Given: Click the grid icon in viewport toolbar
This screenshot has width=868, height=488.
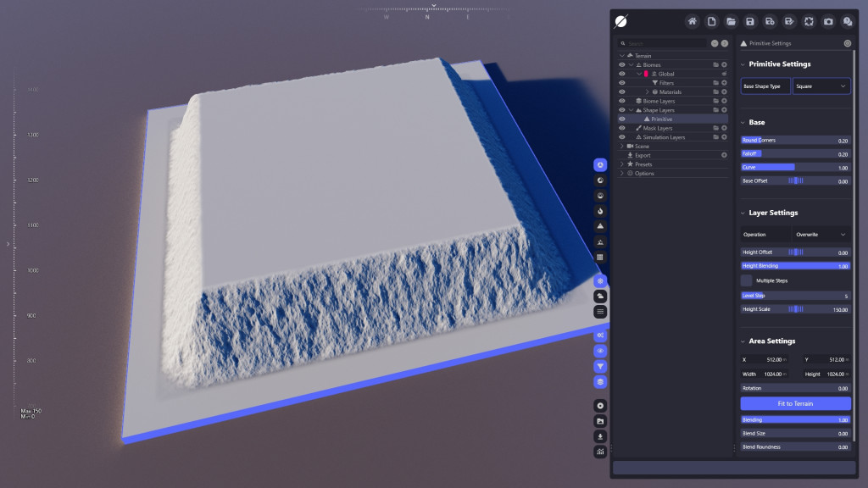Looking at the screenshot, I should coord(600,258).
